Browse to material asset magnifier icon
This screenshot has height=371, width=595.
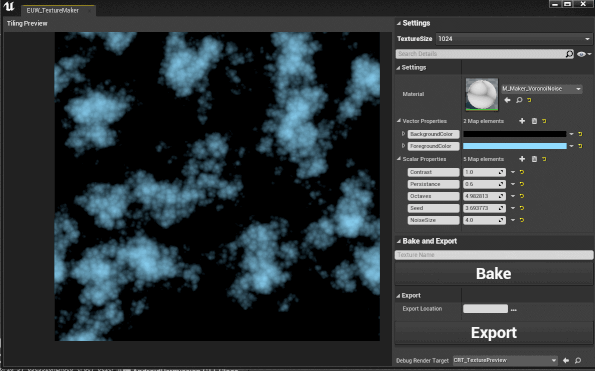pyautogui.click(x=519, y=100)
